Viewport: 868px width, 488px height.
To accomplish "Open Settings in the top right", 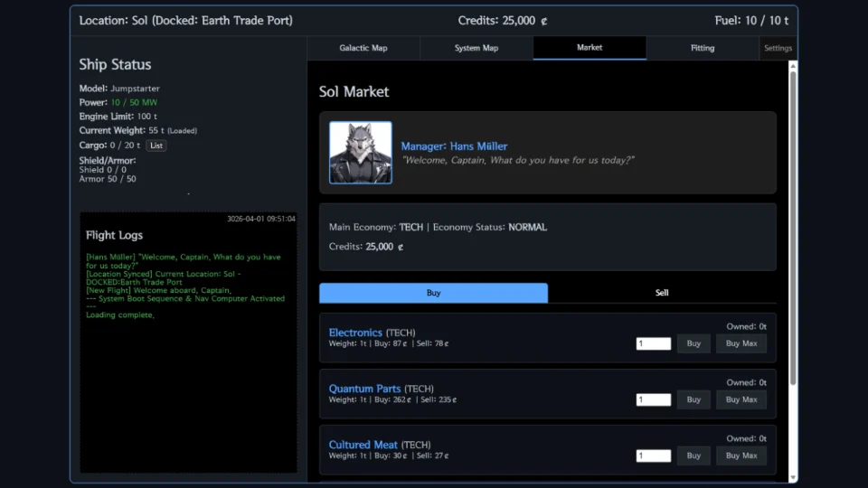I will (x=777, y=48).
